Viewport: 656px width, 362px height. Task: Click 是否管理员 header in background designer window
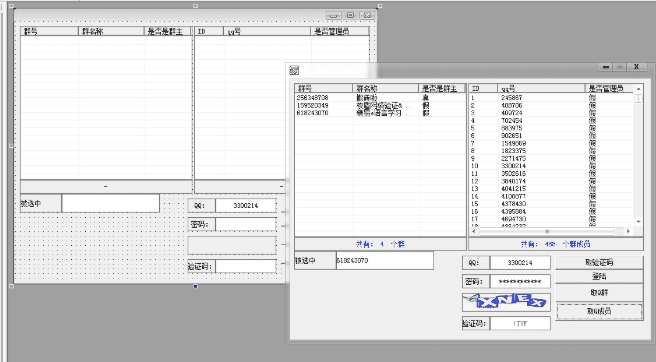pos(340,31)
